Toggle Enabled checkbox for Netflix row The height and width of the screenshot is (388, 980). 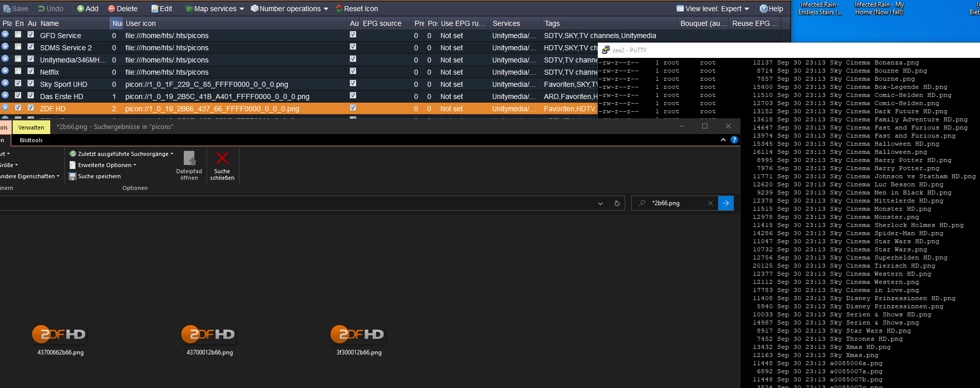coord(18,71)
